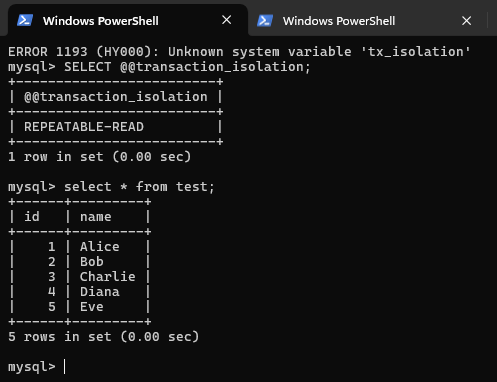The height and width of the screenshot is (382, 497).
Task: Click the Diana row in the output
Action: click(80, 292)
